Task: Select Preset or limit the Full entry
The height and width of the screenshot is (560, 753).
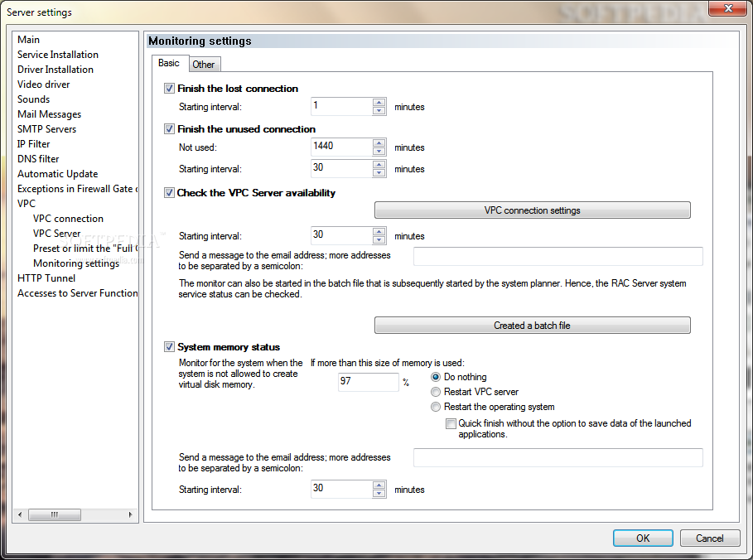Action: click(x=85, y=249)
